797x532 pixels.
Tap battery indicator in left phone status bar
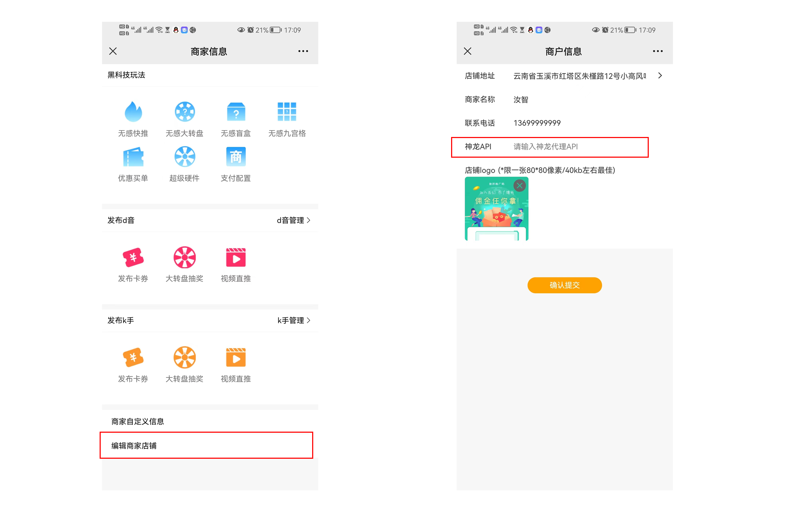[275, 30]
